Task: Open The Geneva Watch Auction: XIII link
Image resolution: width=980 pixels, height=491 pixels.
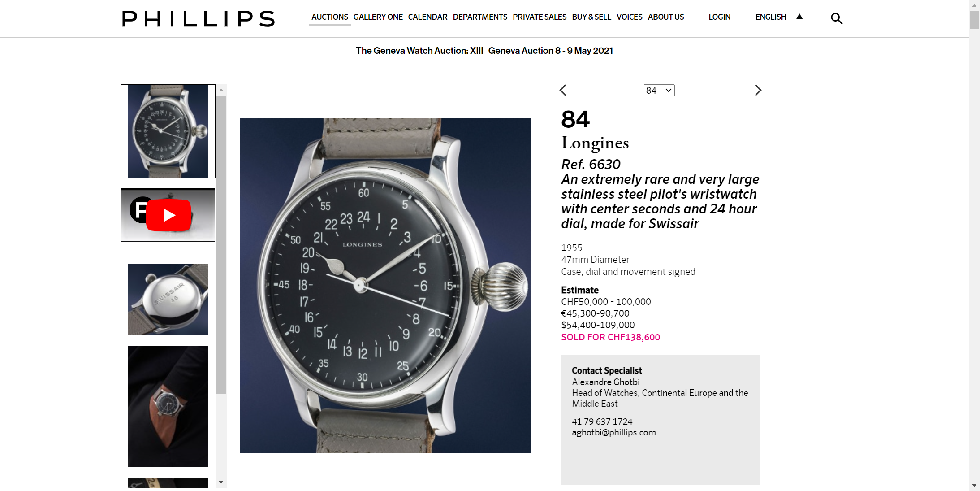Action: point(419,51)
